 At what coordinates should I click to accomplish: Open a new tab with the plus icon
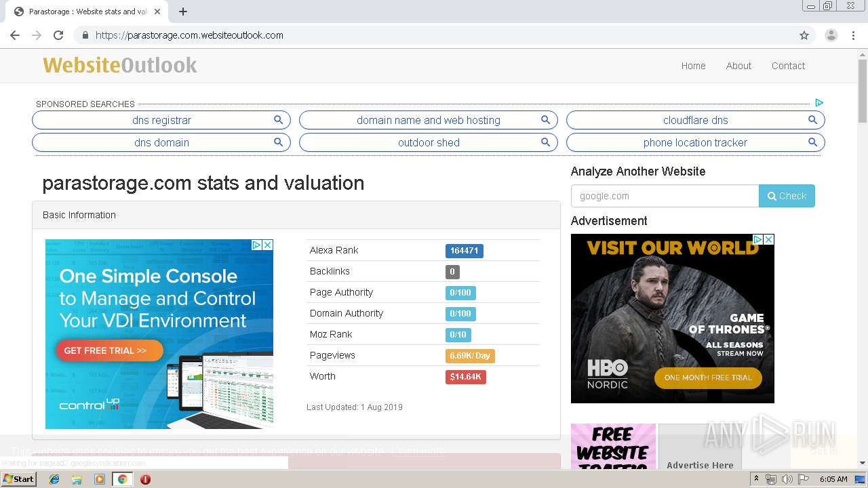point(183,12)
